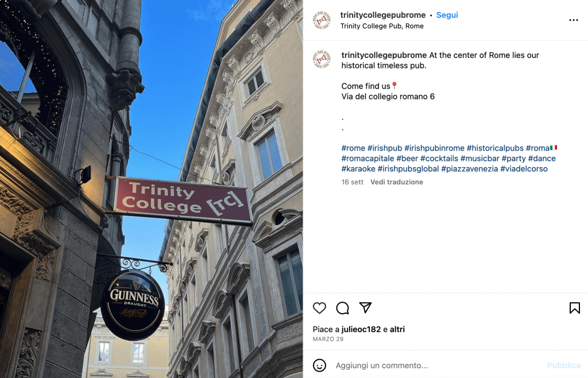This screenshot has height=378, width=588.
Task: Open the #karaoke hashtag
Action: point(358,169)
